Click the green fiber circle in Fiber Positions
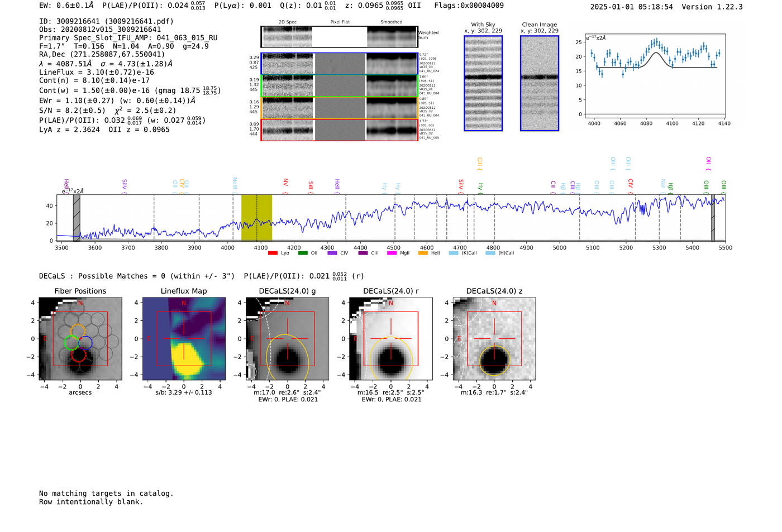This screenshot has width=782, height=532. coord(71,343)
